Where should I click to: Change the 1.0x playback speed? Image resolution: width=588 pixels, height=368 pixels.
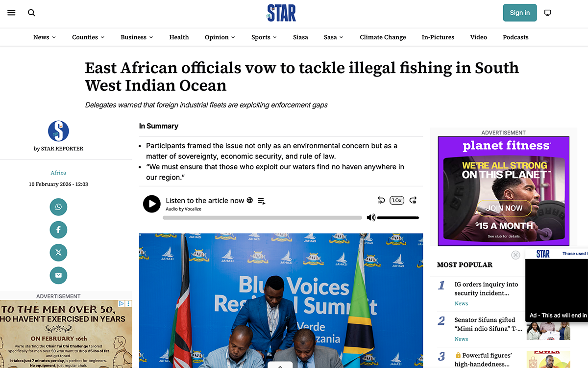[397, 200]
